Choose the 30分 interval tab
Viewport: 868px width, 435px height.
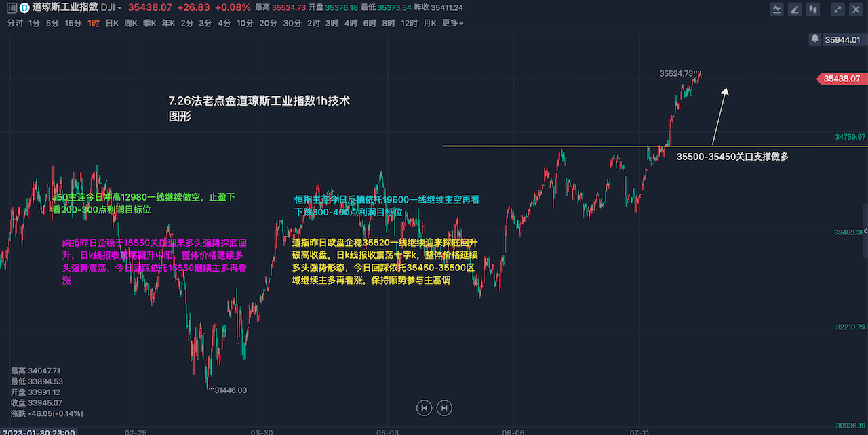[x=292, y=23]
